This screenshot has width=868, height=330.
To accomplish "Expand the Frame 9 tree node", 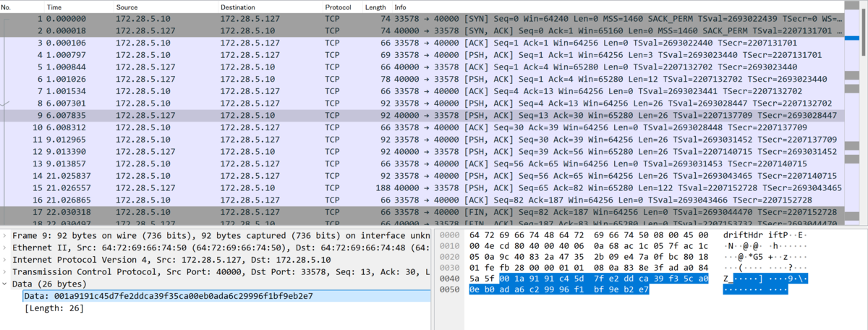I will pyautogui.click(x=6, y=235).
